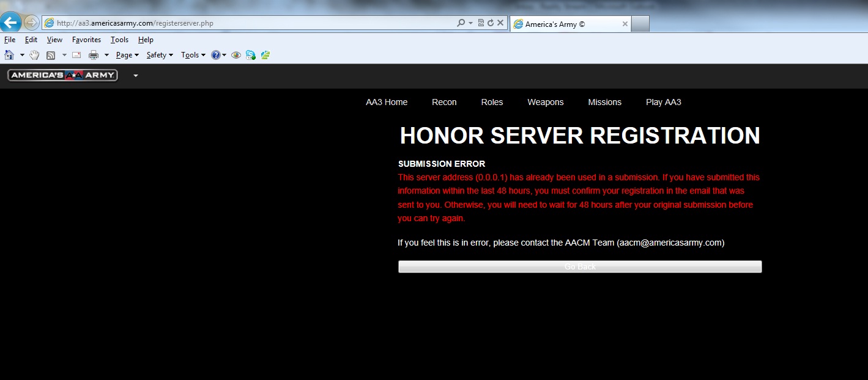Click the RSS feeds icon
The image size is (868, 380).
51,55
